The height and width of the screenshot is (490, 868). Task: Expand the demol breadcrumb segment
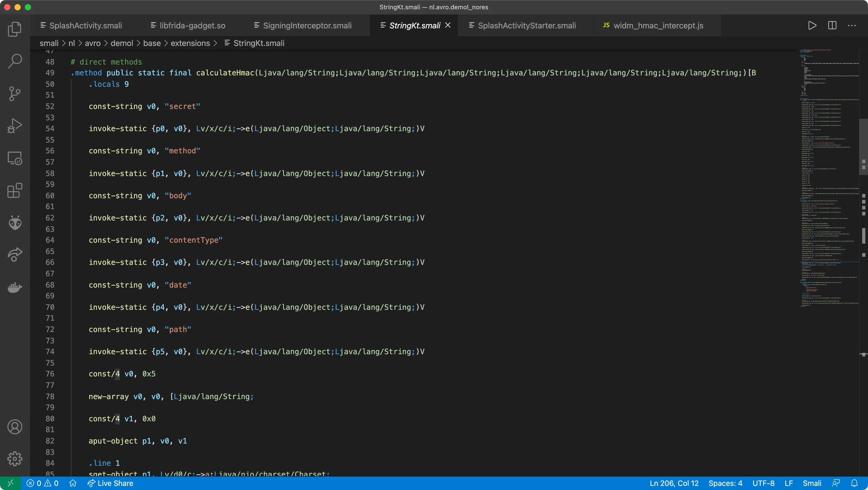click(x=122, y=43)
